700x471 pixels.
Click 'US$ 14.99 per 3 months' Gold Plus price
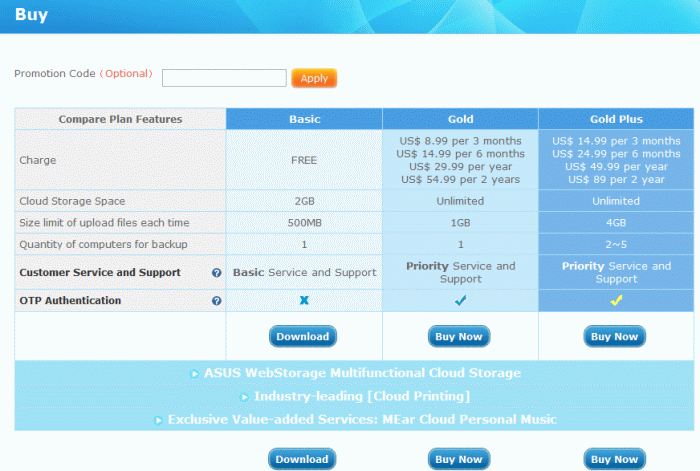point(616,141)
